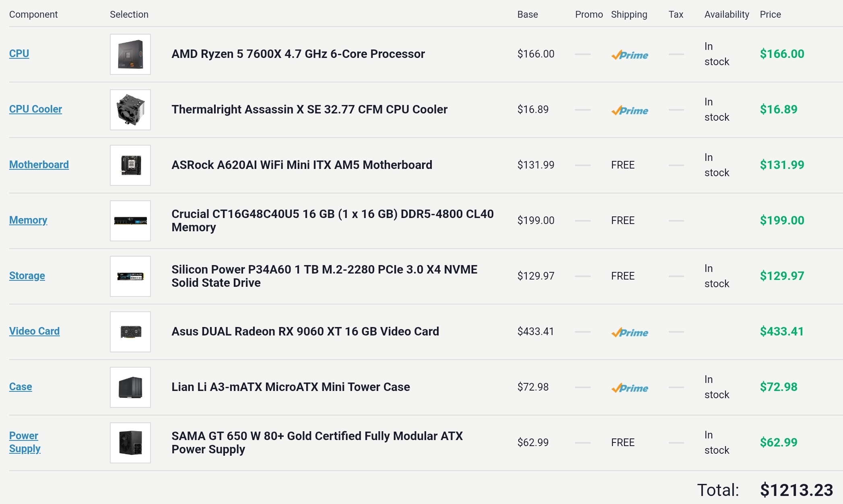Open the Lian Li case thumbnail
The image size is (843, 504).
(x=130, y=387)
